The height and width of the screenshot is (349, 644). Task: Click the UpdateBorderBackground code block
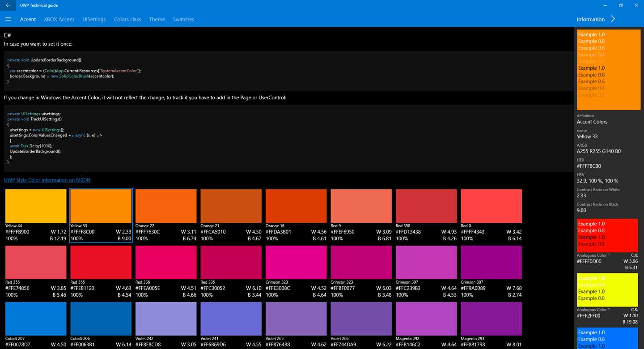click(288, 71)
